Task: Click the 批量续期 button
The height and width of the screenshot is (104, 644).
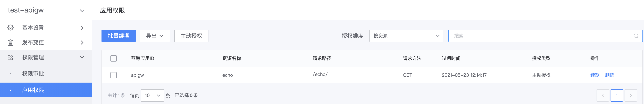Action: tap(118, 36)
